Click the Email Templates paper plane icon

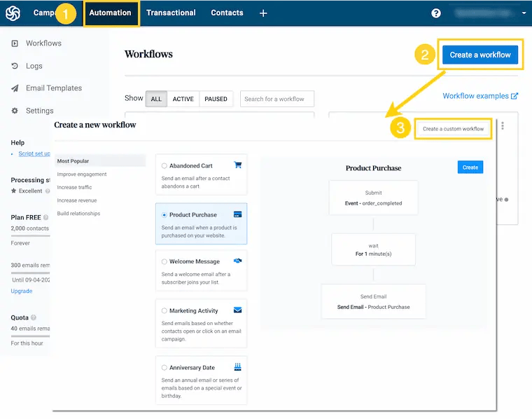point(15,88)
